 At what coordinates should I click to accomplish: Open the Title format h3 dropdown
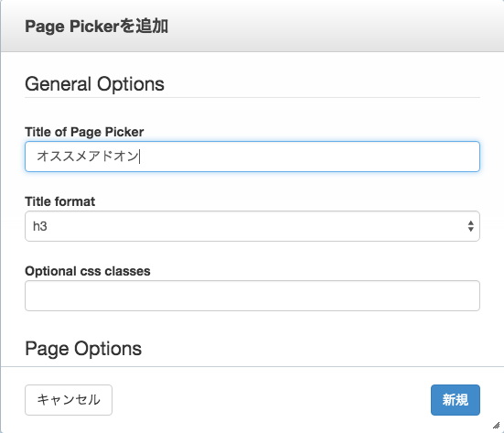[x=252, y=226]
